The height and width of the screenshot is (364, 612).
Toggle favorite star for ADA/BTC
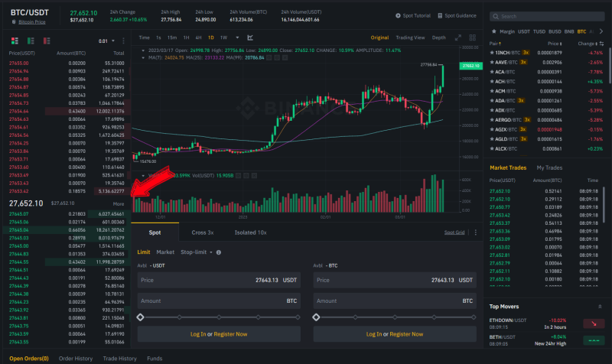coord(492,101)
